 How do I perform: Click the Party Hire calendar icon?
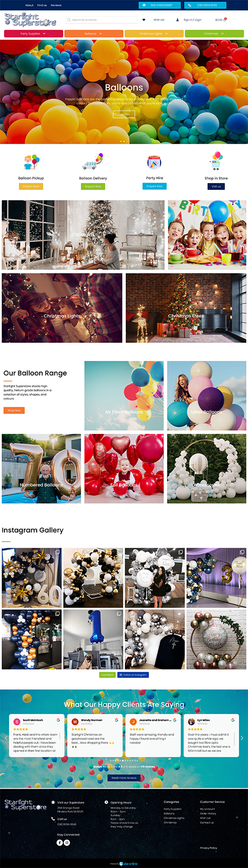click(x=154, y=162)
